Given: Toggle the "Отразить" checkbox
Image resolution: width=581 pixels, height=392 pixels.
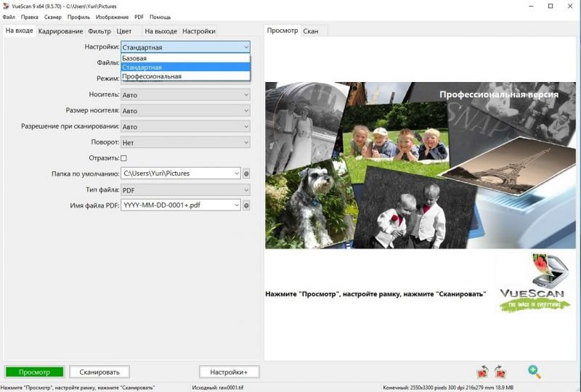Looking at the screenshot, I should 123,158.
